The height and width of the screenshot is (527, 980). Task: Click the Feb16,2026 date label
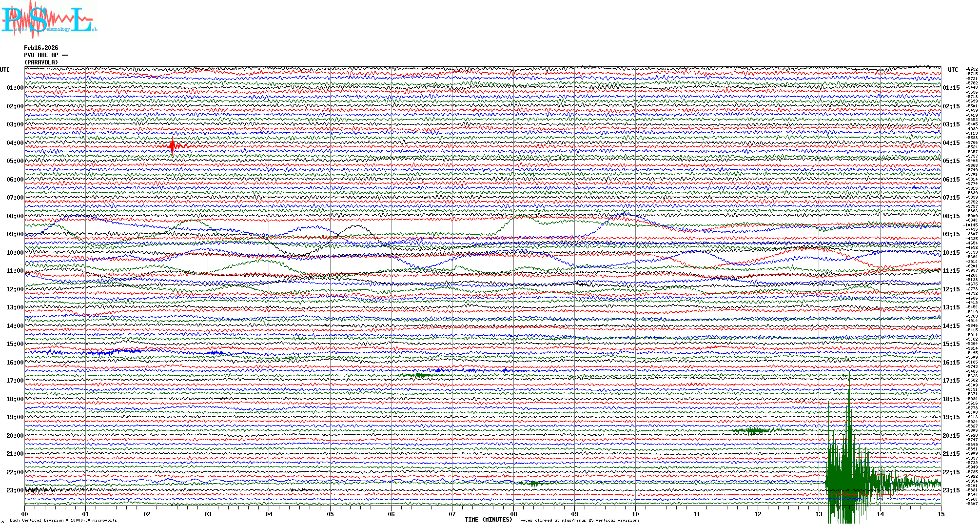[x=41, y=48]
